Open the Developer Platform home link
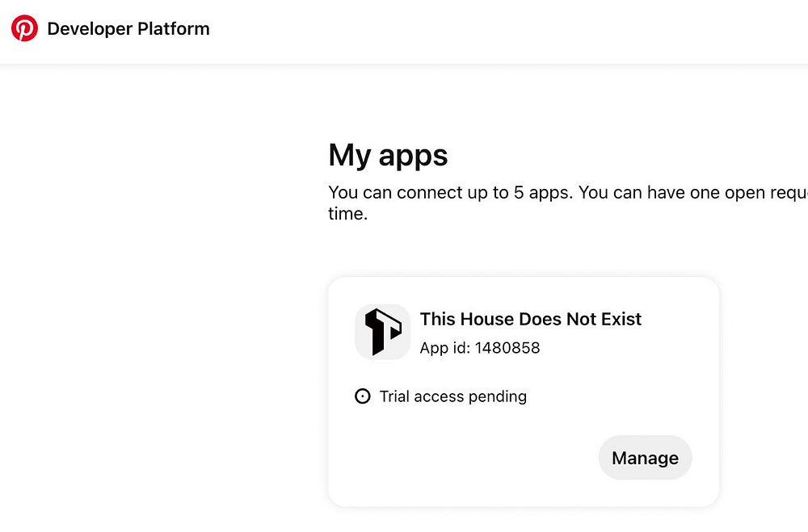The image size is (808, 532). 128,29
